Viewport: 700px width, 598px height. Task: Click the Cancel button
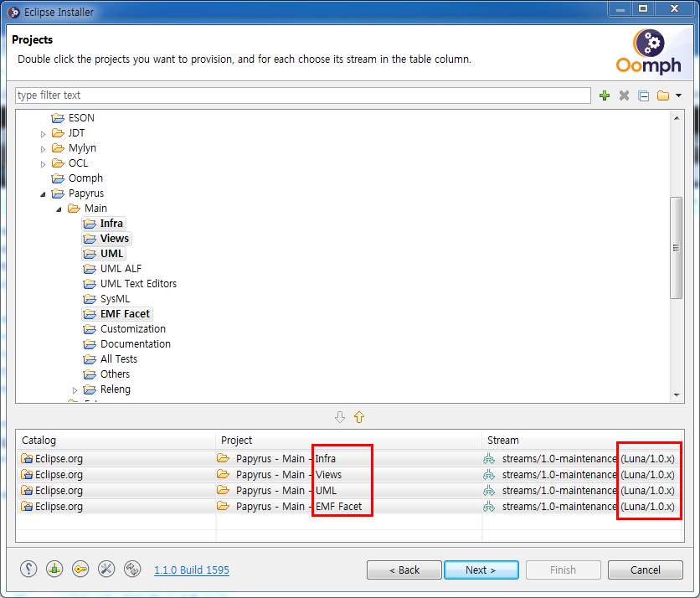tap(645, 570)
